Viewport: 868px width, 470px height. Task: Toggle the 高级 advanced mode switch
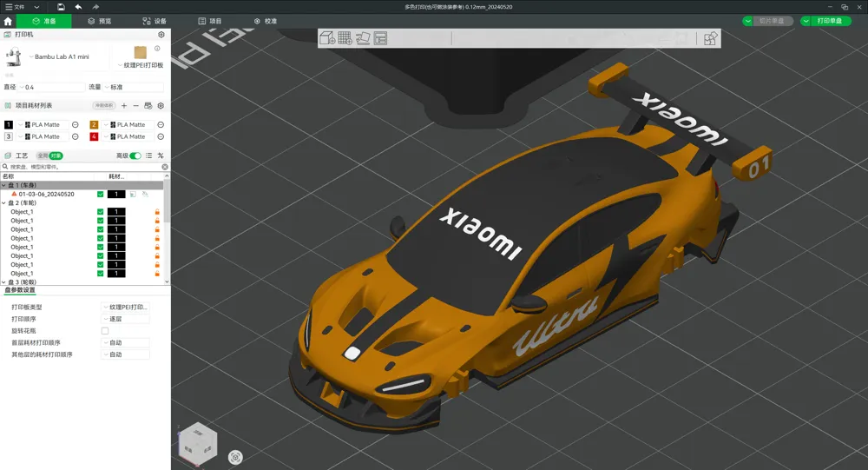point(135,156)
